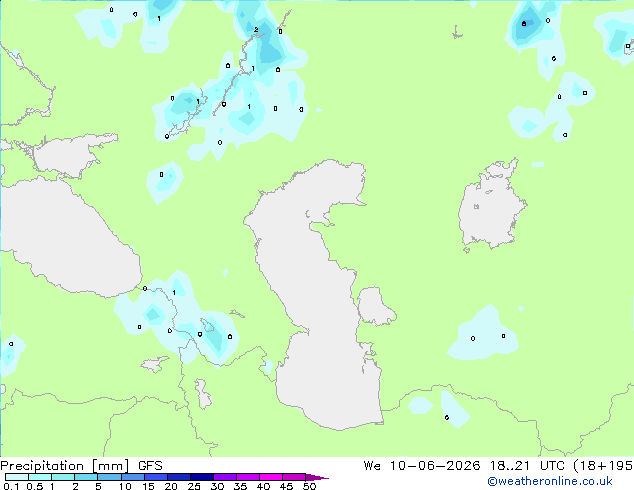Click the 'We' weekday text

click(372, 466)
